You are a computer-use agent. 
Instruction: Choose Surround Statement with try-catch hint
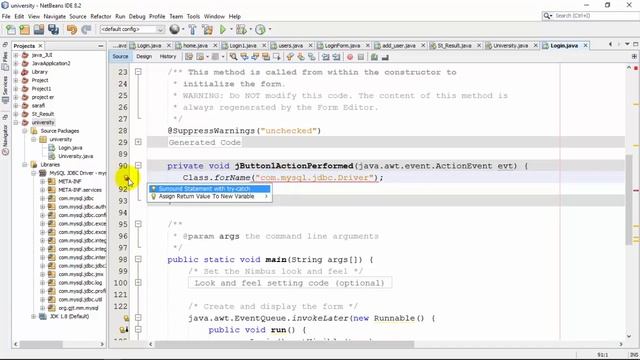[209, 189]
